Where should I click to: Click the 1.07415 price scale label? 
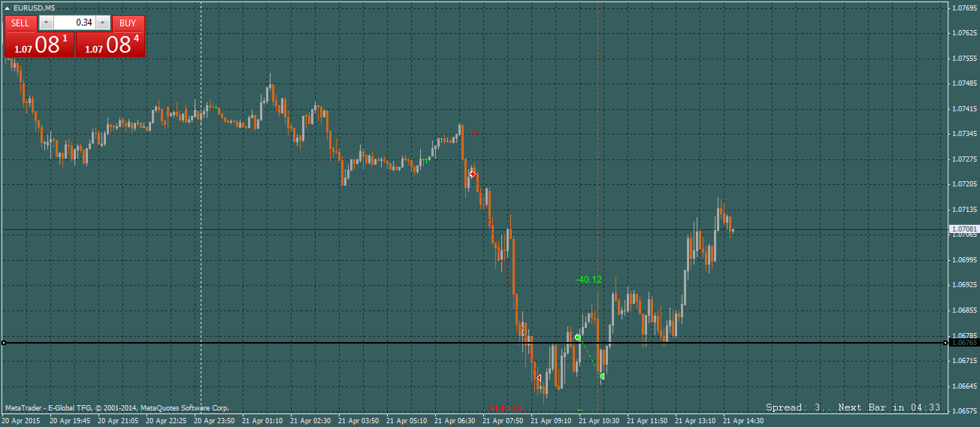(964, 108)
